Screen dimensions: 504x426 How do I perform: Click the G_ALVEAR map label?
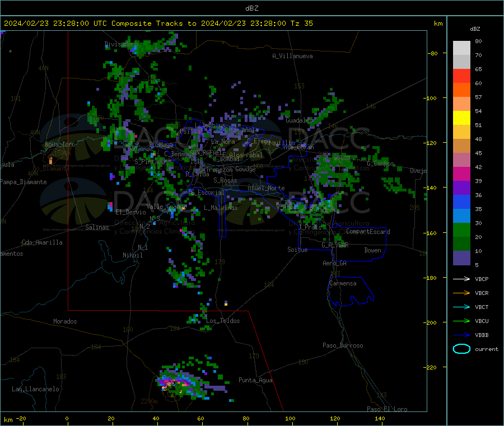[335, 245]
